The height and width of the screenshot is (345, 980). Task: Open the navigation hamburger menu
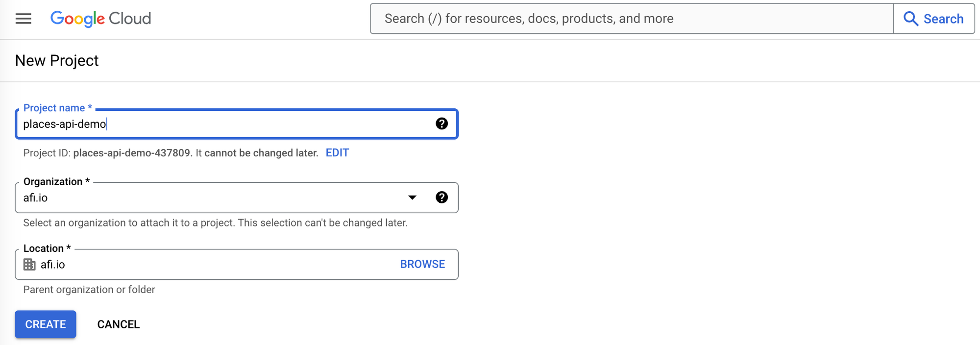(23, 19)
